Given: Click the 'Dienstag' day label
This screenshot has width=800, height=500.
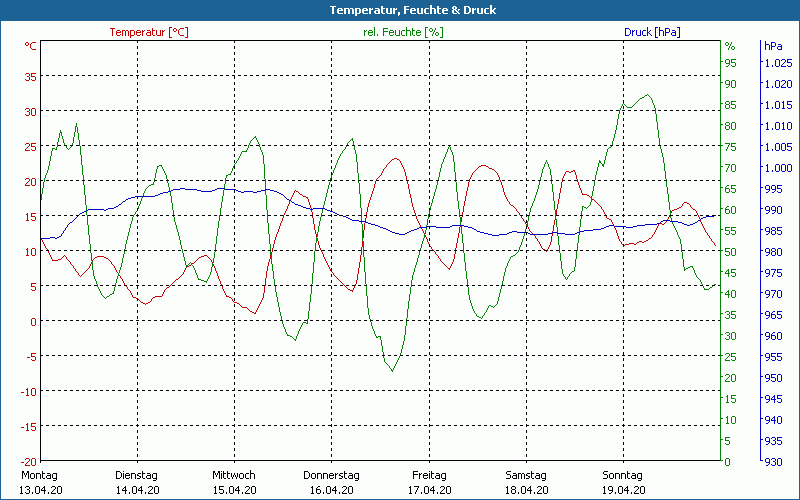Looking at the screenshot, I should click(137, 475).
